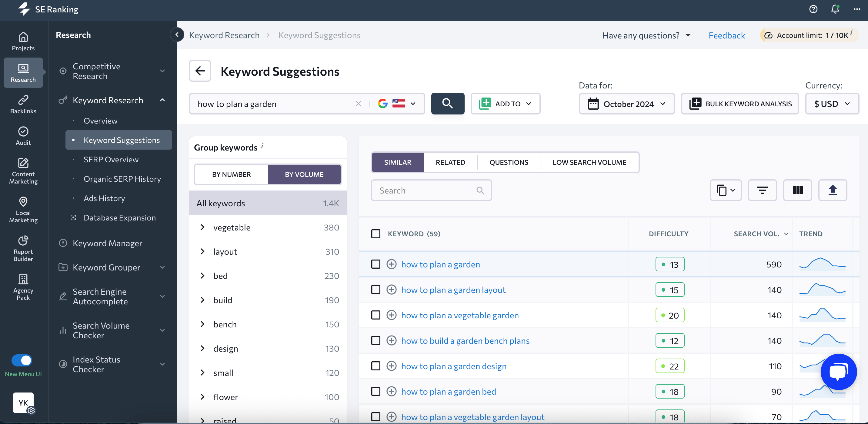Check the how to plan a garden layout checkbox

coord(376,290)
